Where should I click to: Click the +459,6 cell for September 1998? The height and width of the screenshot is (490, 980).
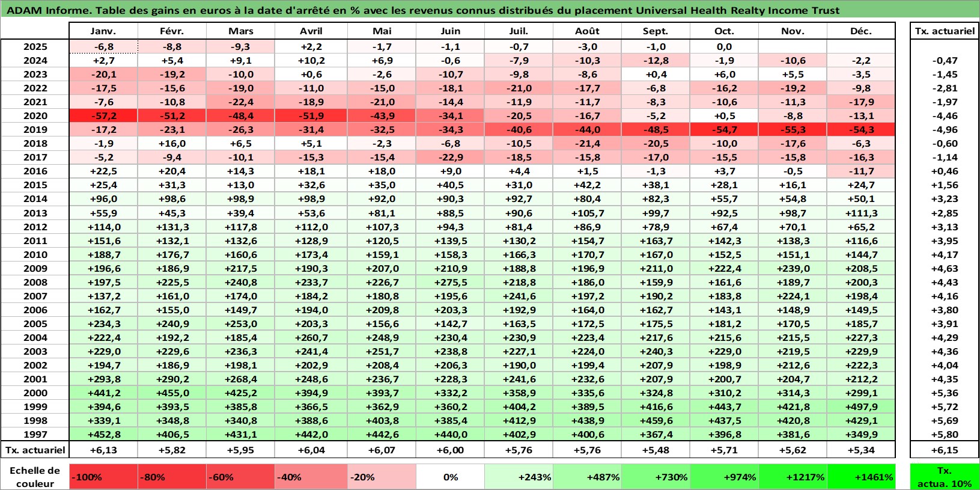[656, 420]
